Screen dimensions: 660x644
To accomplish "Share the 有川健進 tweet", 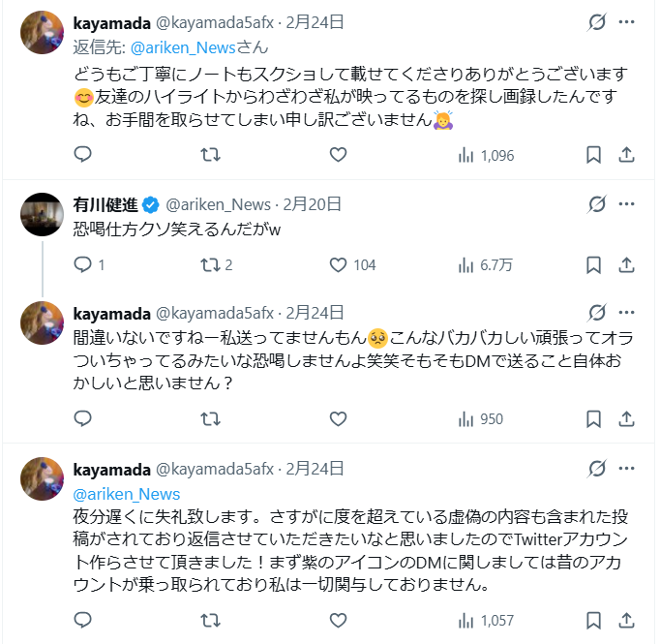I will 626,264.
